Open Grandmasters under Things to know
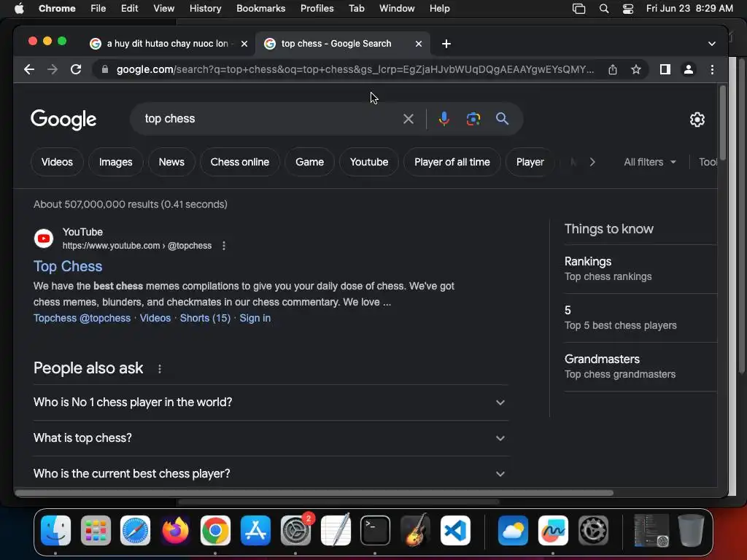The width and height of the screenshot is (747, 560). 640,367
